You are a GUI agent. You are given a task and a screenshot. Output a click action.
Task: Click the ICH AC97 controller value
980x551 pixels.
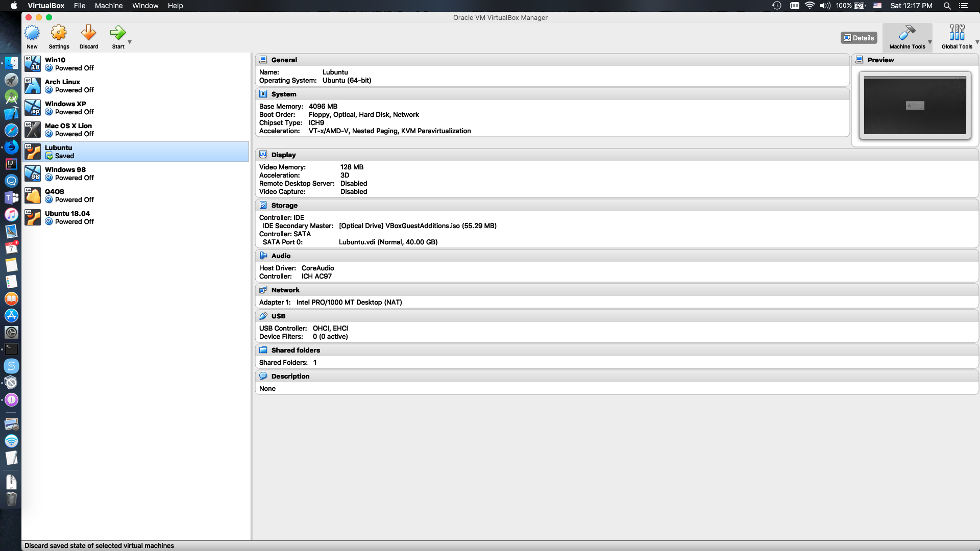(x=316, y=276)
